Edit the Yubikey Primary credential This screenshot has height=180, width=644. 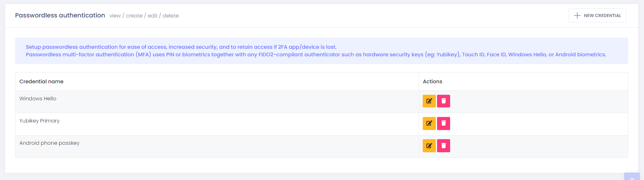point(429,123)
